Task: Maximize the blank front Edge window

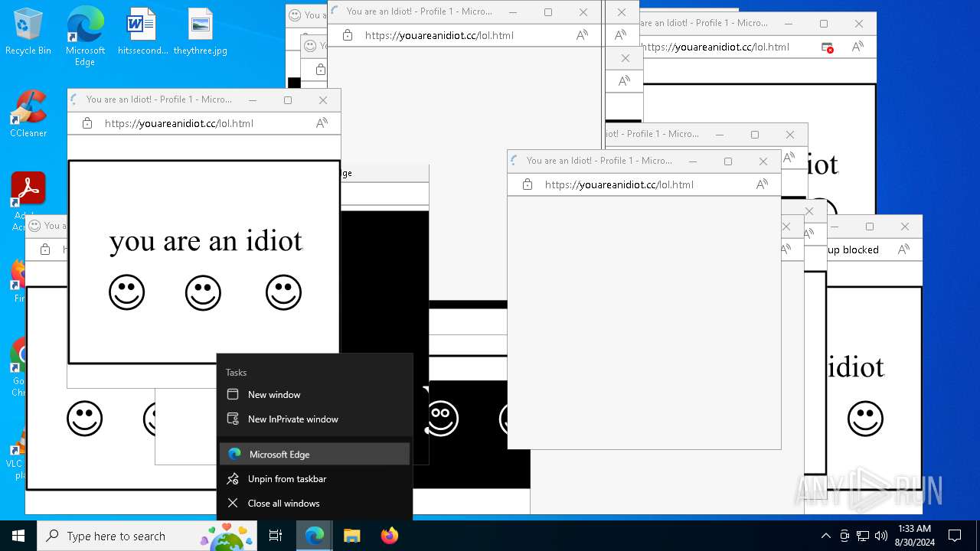Action: (x=728, y=161)
